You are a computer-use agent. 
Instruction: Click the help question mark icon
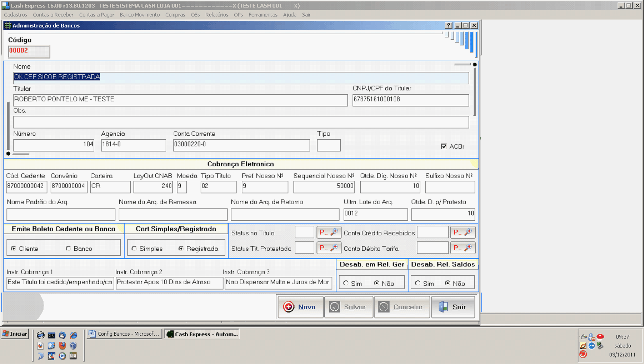point(448,25)
